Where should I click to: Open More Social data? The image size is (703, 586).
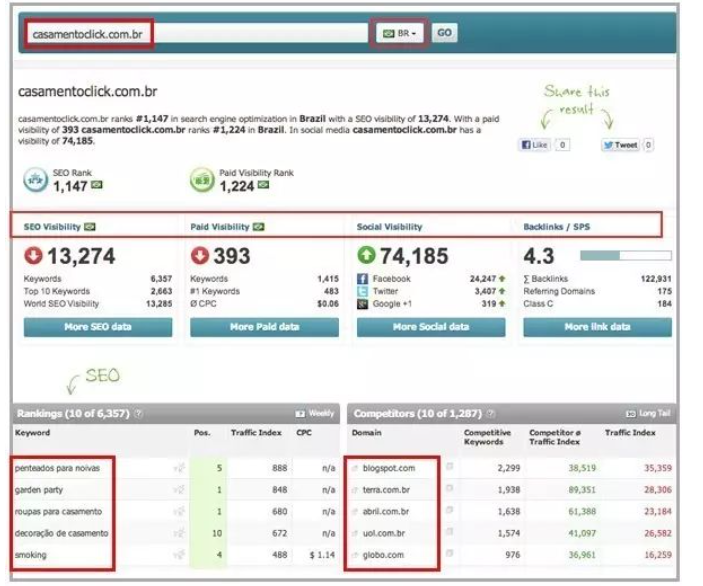pyautogui.click(x=431, y=327)
